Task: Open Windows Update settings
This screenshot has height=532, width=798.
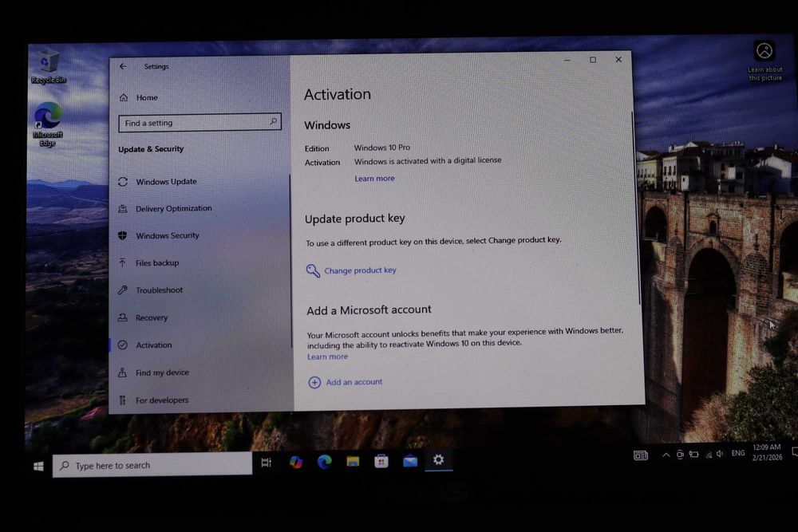Action: coord(167,182)
